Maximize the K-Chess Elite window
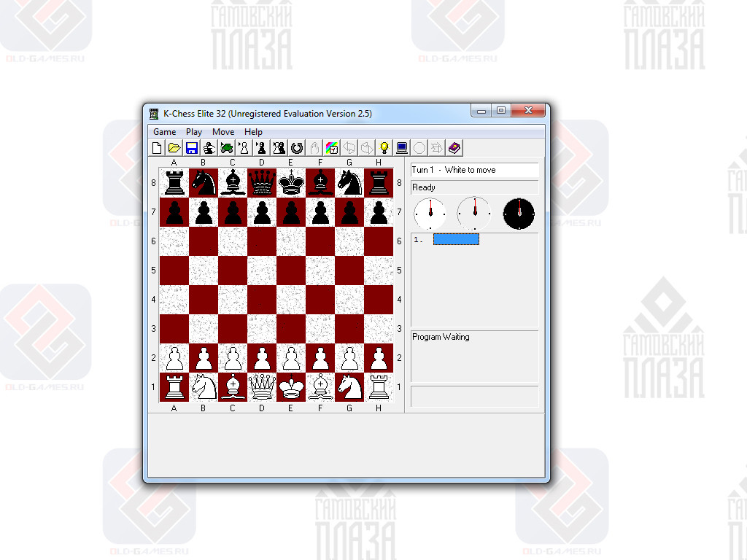 [x=501, y=111]
